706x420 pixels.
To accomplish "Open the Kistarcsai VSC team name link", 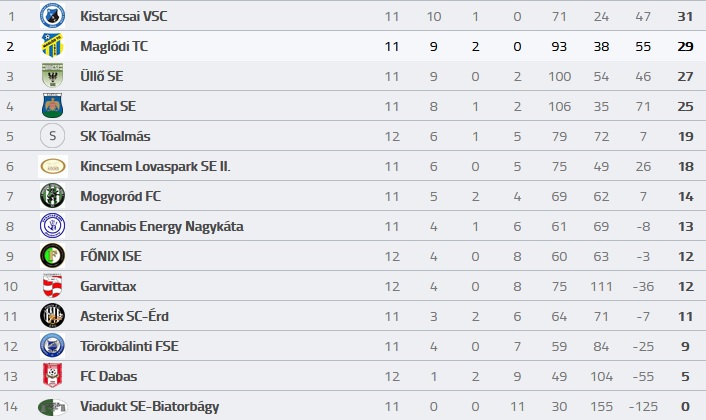I will pos(124,16).
